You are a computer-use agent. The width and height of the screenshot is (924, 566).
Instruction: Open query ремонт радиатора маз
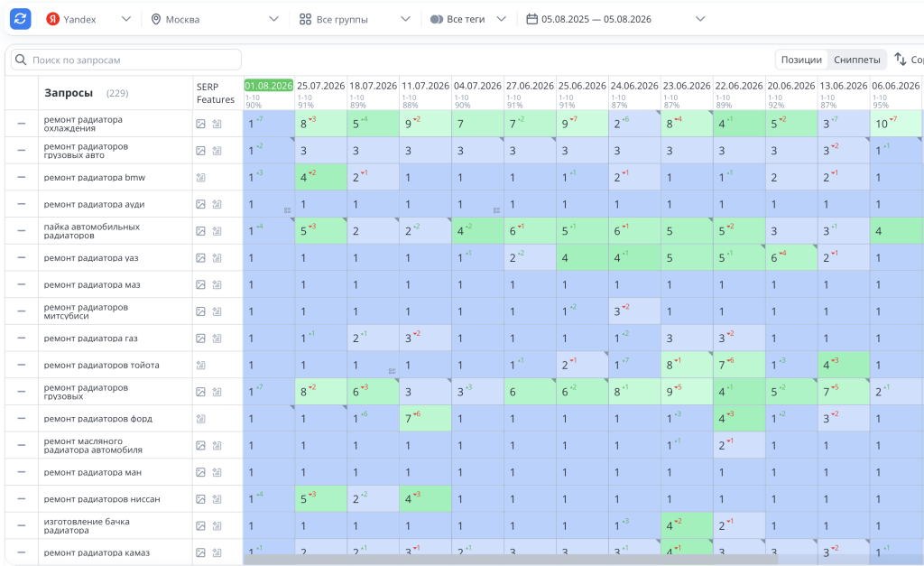92,284
